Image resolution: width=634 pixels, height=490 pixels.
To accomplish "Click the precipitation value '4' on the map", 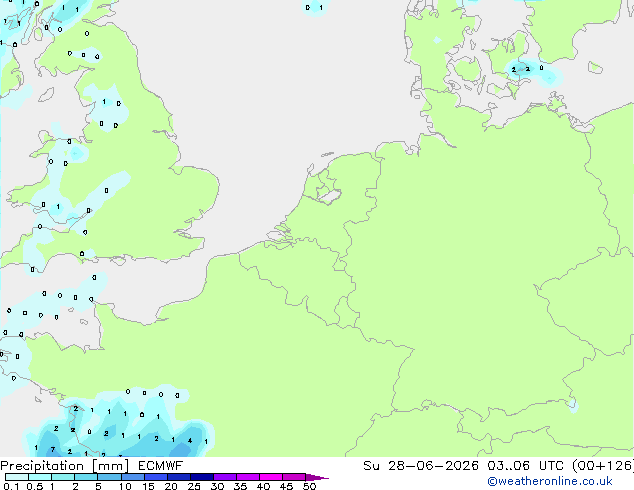I will (190, 441).
